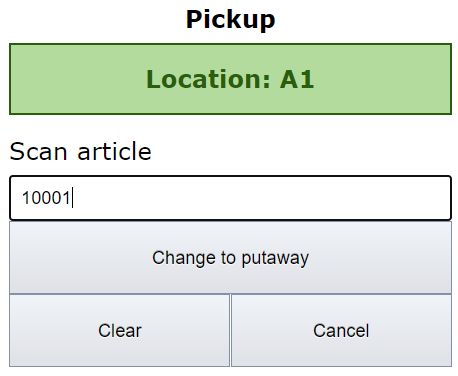Focus the Scan article input field

[x=230, y=198]
